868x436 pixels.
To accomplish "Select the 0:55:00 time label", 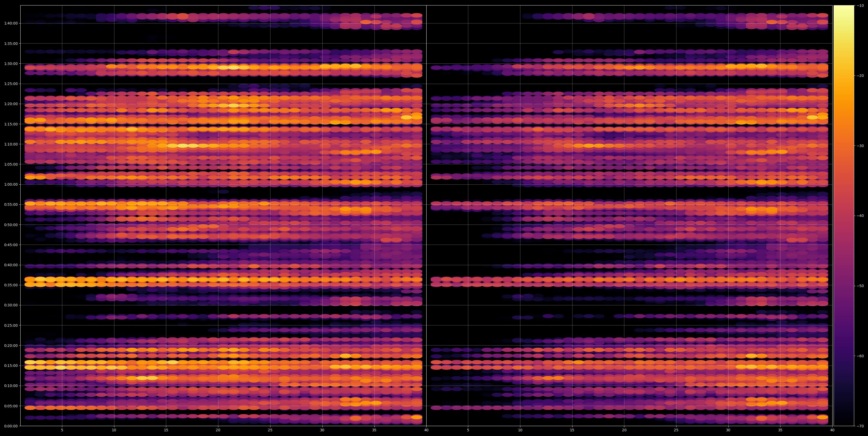I will (x=11, y=204).
